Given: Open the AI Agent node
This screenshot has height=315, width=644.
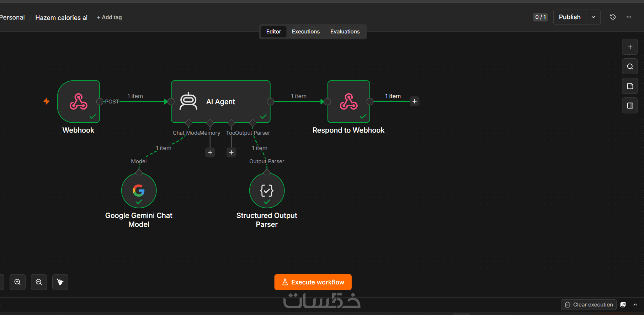Looking at the screenshot, I should click(x=220, y=102).
